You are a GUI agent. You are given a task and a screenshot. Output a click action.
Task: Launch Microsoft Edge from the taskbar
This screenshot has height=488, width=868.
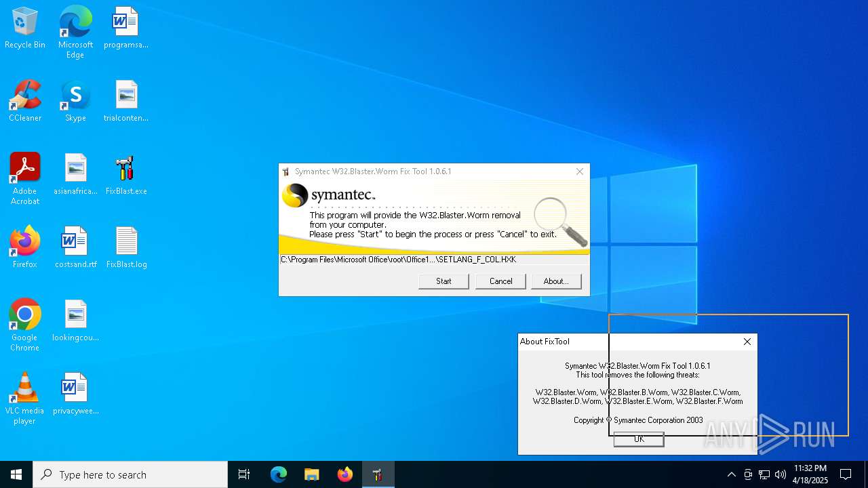[x=279, y=474]
